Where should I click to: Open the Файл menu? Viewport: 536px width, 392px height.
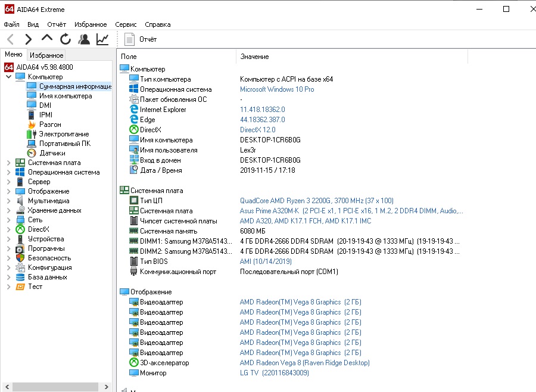point(12,24)
